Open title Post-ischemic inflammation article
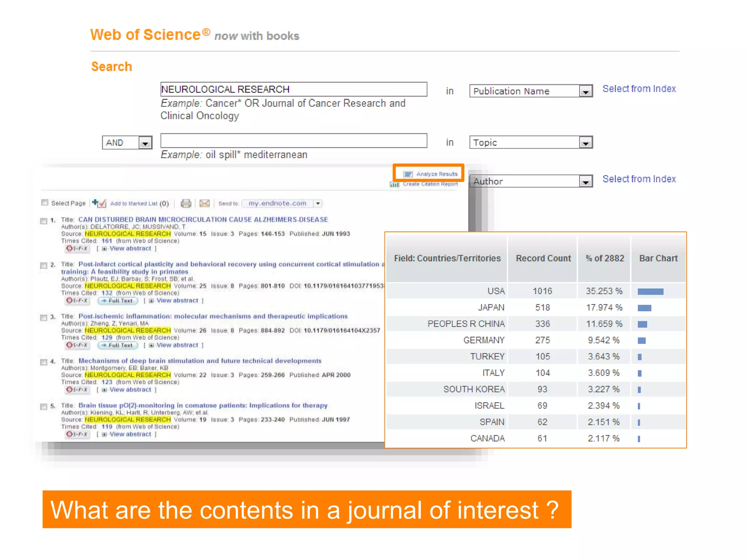 [213, 316]
